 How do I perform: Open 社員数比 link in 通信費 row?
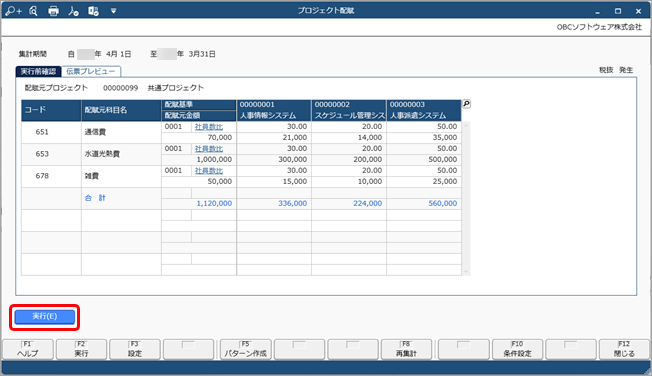tap(209, 127)
